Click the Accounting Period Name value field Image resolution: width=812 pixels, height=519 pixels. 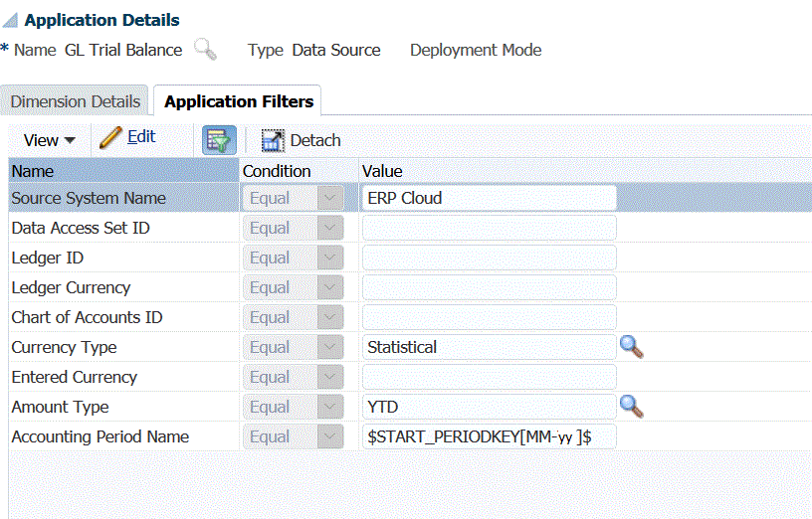coord(489,436)
